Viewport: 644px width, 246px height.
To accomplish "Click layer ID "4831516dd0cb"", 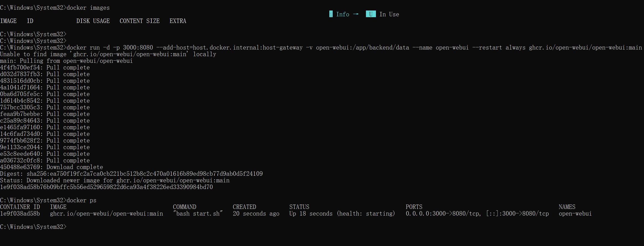I will [20, 81].
